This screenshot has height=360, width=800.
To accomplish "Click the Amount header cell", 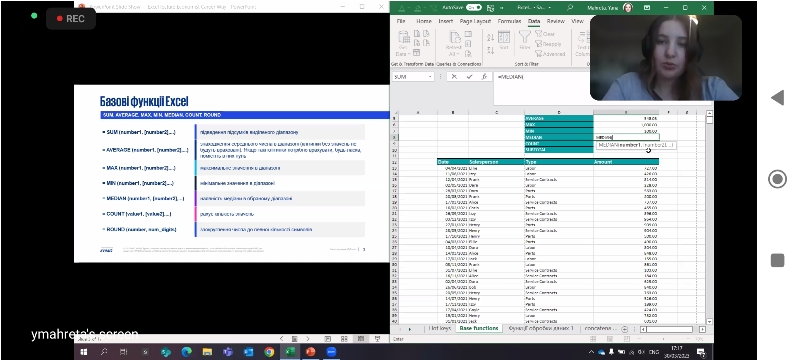I will pyautogui.click(x=626, y=162).
